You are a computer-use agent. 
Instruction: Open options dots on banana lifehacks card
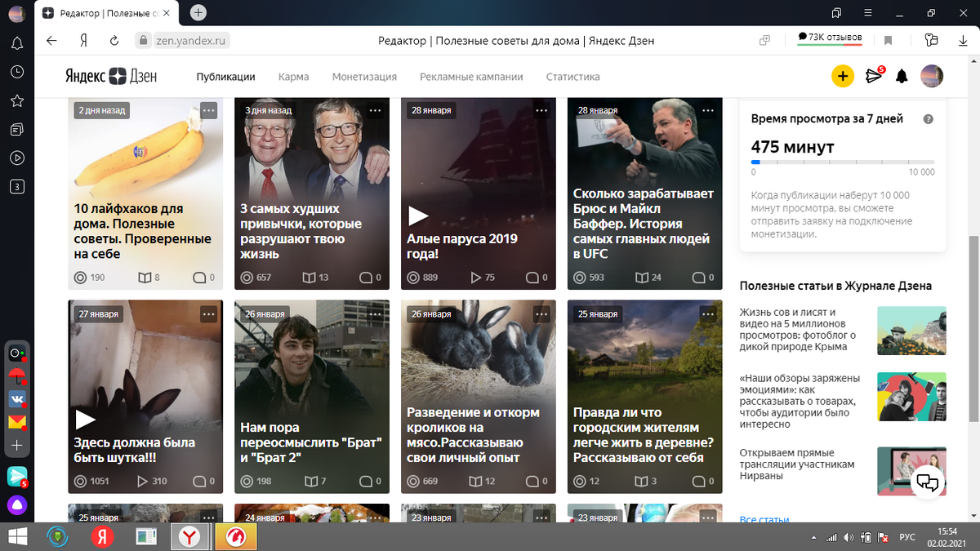click(x=208, y=110)
